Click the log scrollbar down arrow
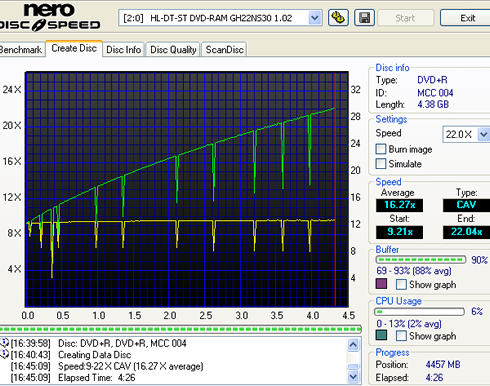This screenshot has width=490, height=386. [x=353, y=377]
